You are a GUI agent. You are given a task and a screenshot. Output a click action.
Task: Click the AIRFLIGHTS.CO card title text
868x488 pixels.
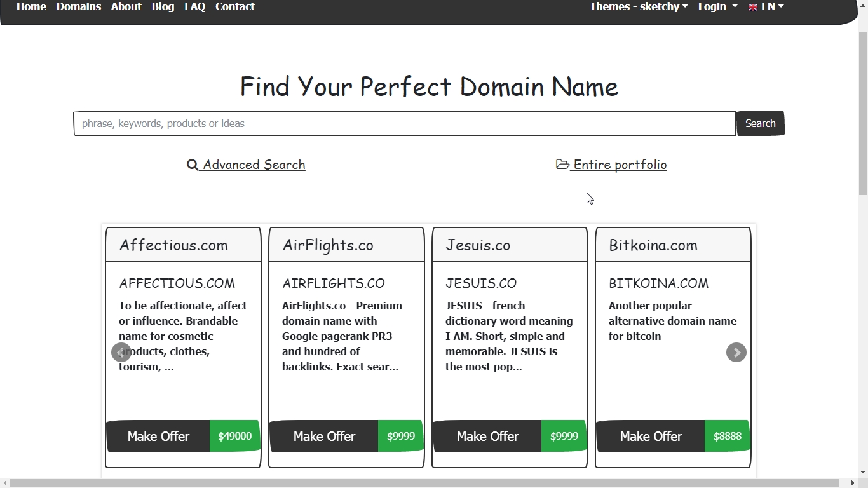pos(334,283)
